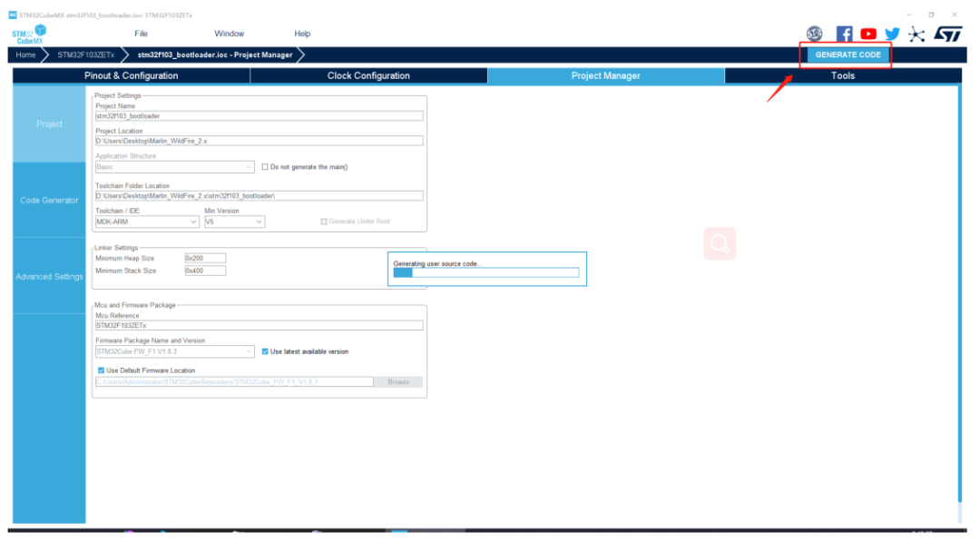Go to Home breadcrumb

coord(25,55)
